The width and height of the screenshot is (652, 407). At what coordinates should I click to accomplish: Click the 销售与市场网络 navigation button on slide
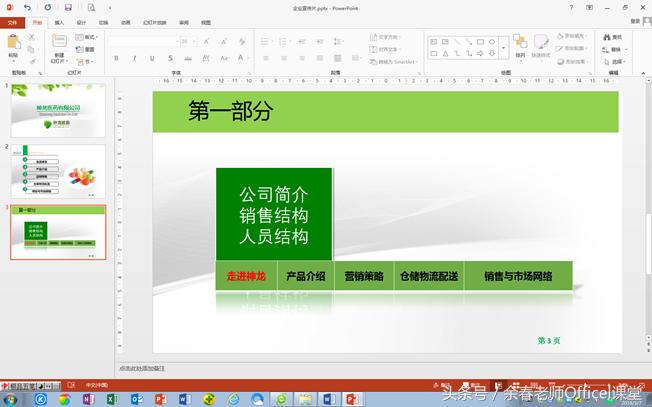518,276
